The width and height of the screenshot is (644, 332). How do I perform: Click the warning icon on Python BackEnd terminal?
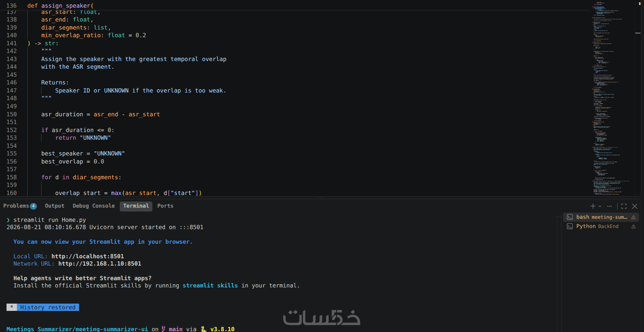click(634, 226)
